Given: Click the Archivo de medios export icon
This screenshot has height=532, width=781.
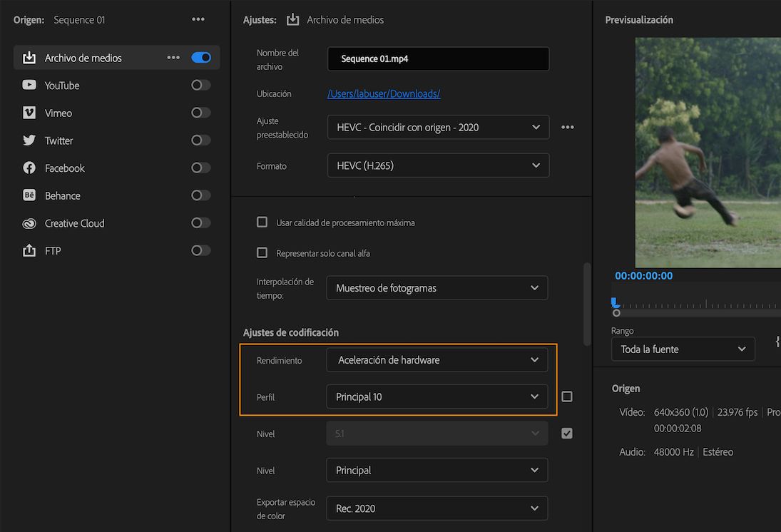Looking at the screenshot, I should point(27,57).
